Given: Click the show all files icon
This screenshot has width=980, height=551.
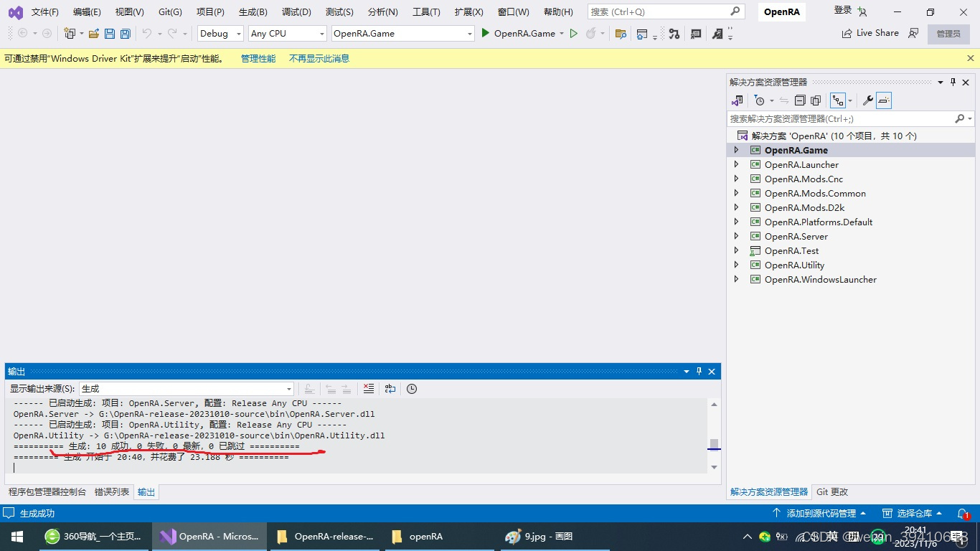Looking at the screenshot, I should pyautogui.click(x=816, y=100).
